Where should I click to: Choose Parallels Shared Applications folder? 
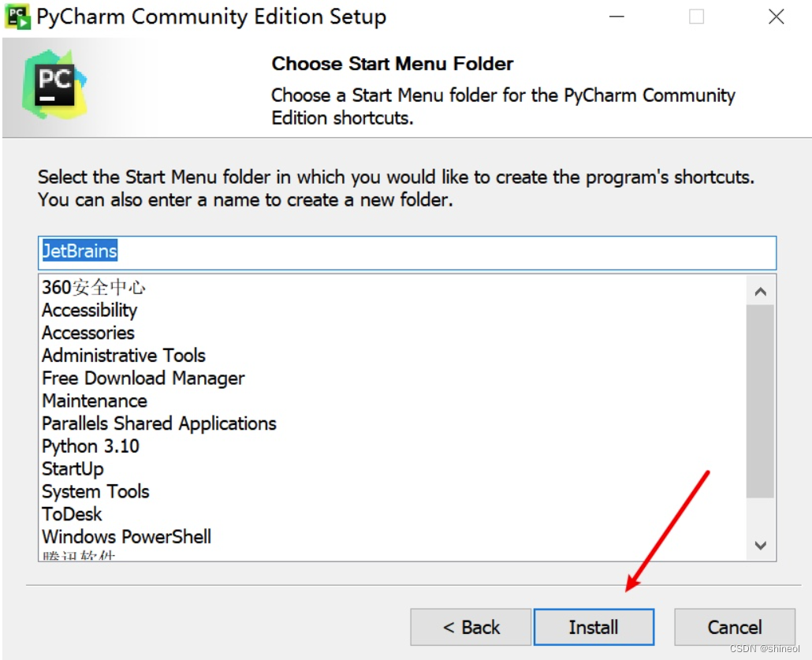[x=159, y=423]
